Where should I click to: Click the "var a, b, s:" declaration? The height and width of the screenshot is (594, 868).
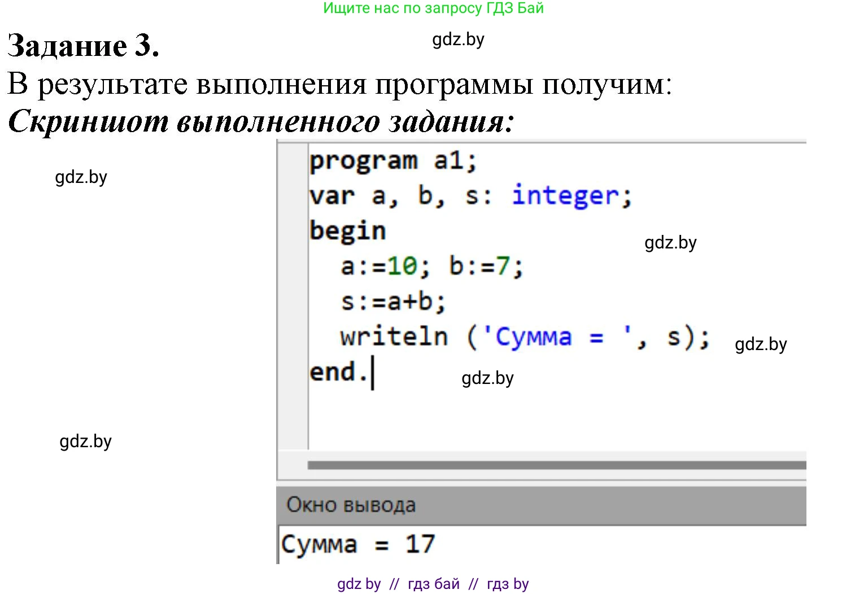pos(400,196)
